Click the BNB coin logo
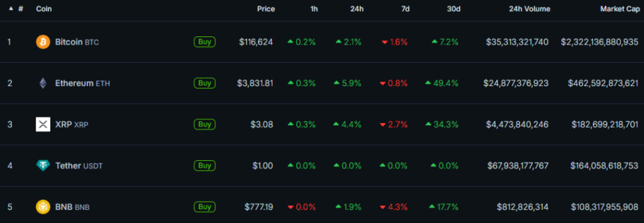Viewport: 644px width, 223px height. (x=42, y=207)
